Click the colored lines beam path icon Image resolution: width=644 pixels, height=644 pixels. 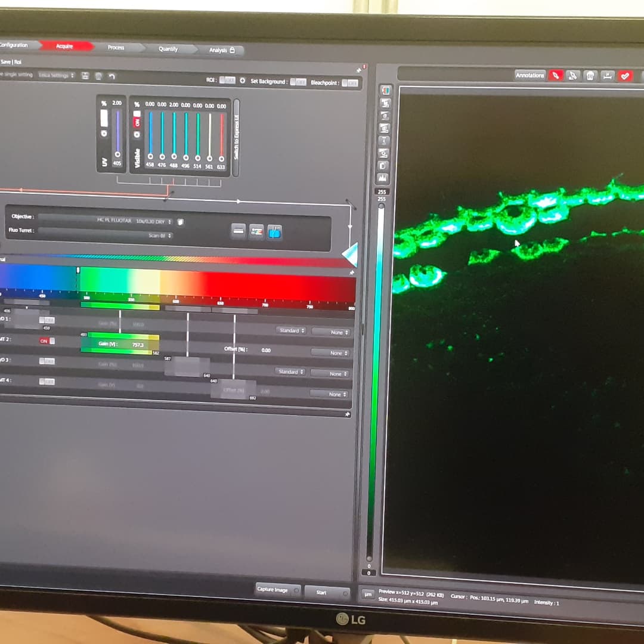[256, 231]
